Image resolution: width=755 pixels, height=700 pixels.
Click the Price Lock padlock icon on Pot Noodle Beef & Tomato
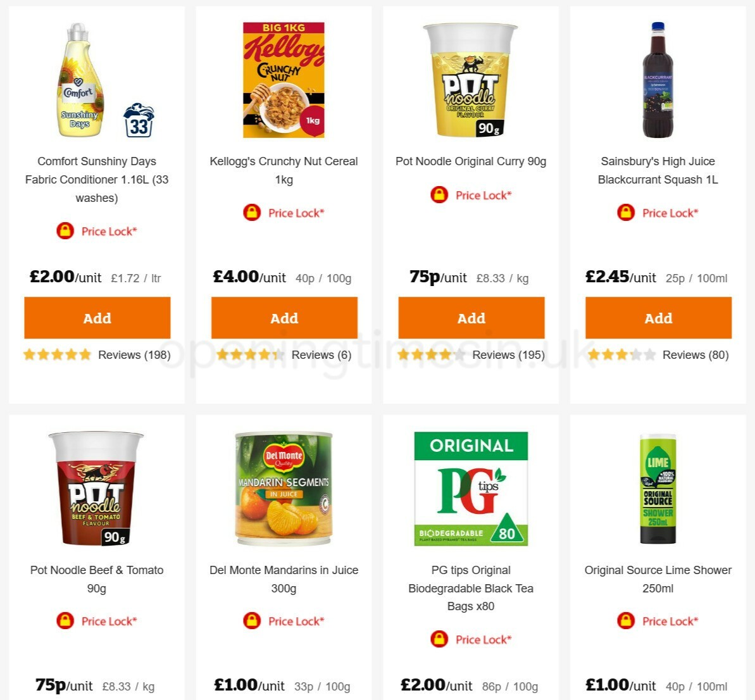[64, 621]
